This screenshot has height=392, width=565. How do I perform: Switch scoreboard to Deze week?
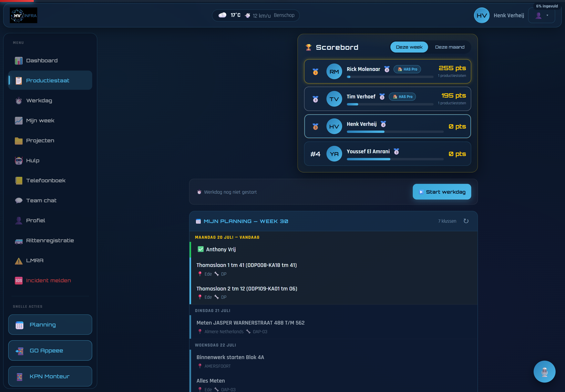(409, 47)
